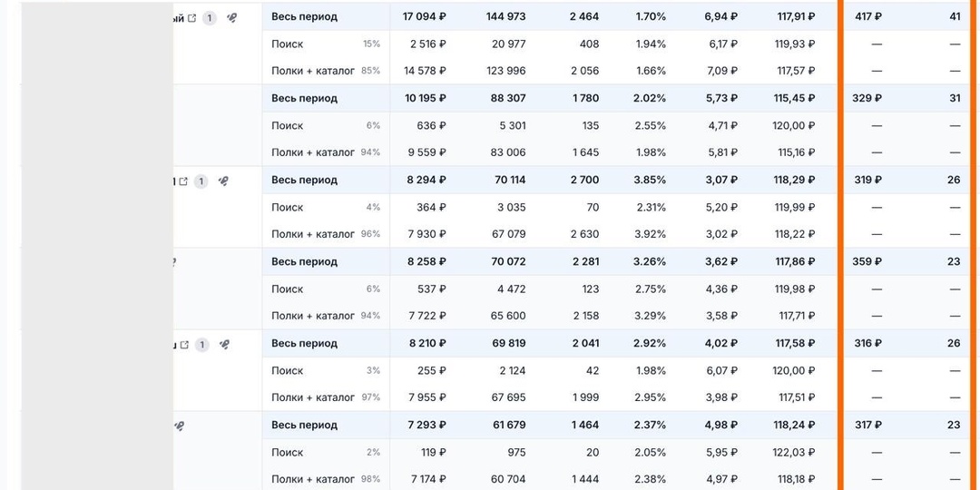The image size is (980, 490).
Task: Open external link icon in 17 094 ₽ row
Action: (191, 18)
